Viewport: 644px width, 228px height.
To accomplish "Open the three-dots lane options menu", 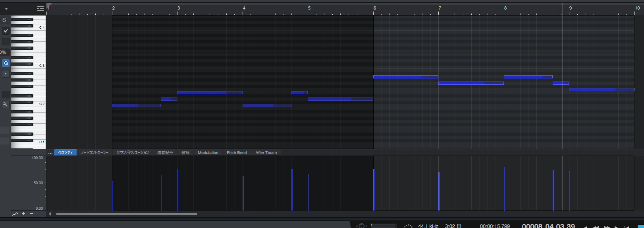I will [50, 153].
